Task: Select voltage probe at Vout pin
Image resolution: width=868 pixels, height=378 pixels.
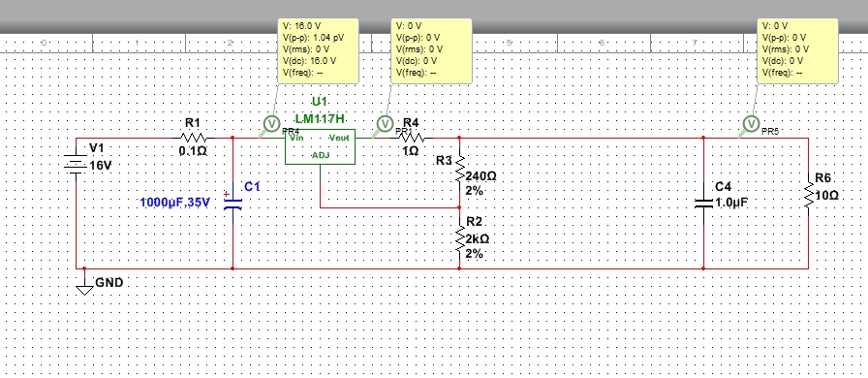Action: pyautogui.click(x=385, y=124)
